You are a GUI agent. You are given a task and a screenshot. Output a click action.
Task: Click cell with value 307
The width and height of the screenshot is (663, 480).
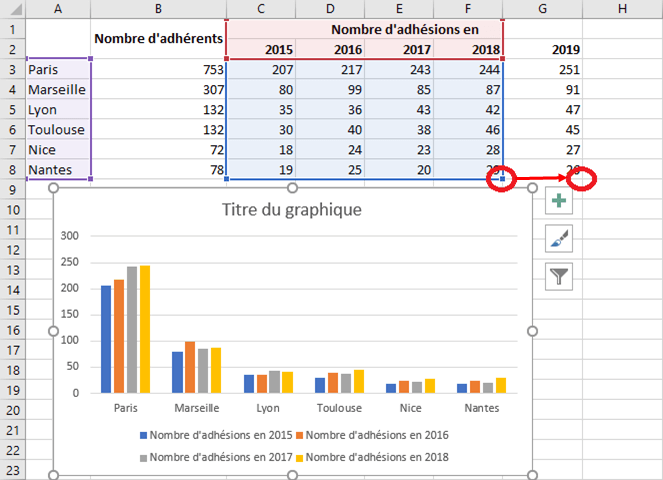pyautogui.click(x=158, y=89)
